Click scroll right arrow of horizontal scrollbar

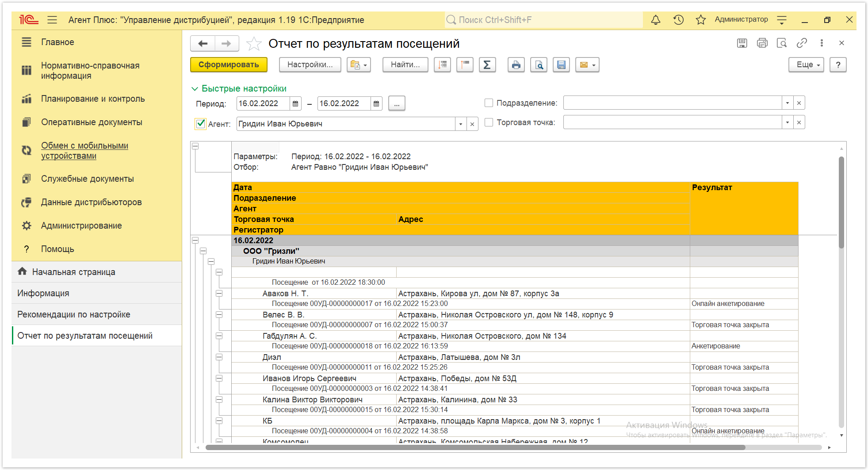click(x=830, y=447)
